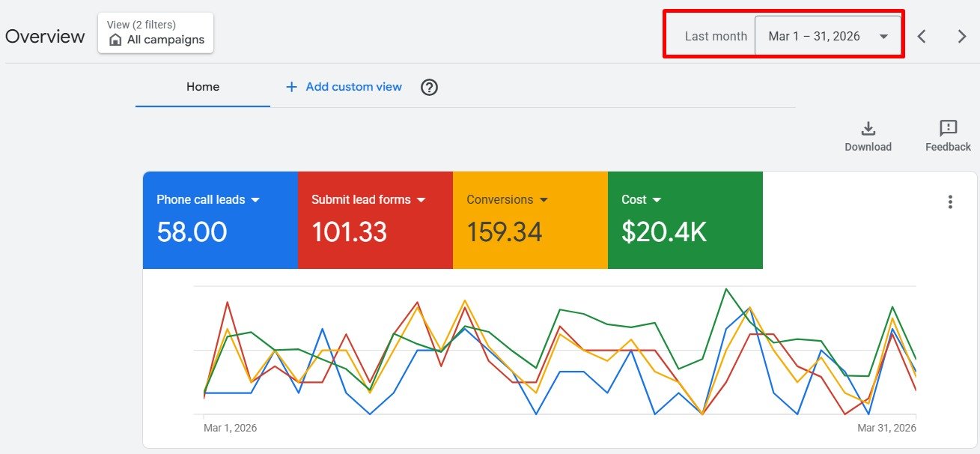The height and width of the screenshot is (454, 980).
Task: Open the help question mark icon
Action: pos(429,88)
